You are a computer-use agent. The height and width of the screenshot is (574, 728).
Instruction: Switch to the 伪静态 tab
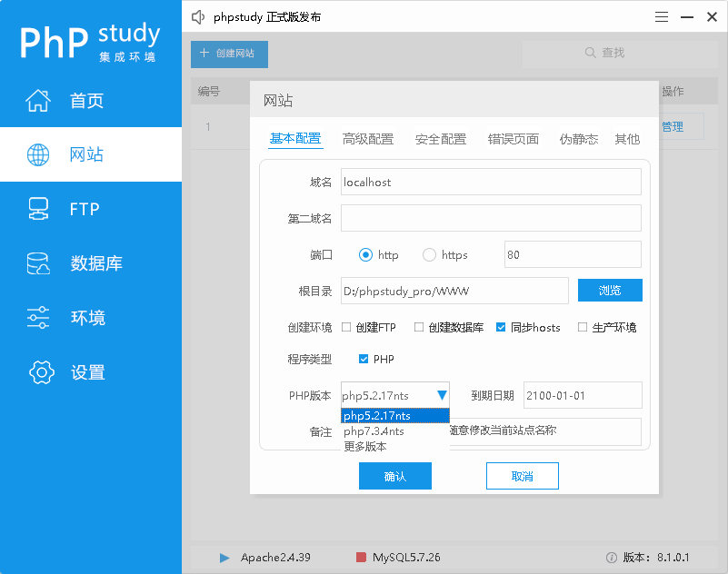[x=578, y=140]
